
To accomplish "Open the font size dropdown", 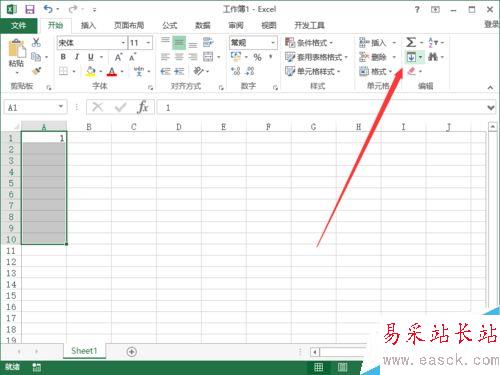I will tap(148, 43).
